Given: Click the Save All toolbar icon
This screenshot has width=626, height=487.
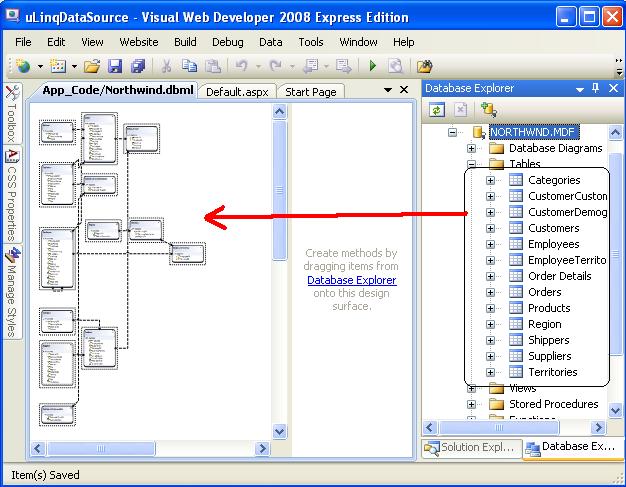Looking at the screenshot, I should 138,66.
